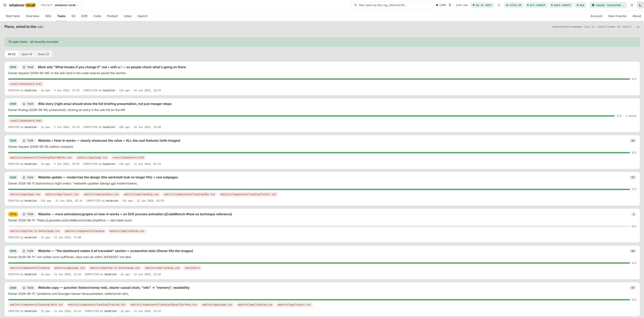Image resolution: width=644 pixels, height=318 pixels.
Task: Click the landing/Footer.tsx file tag
Action: (248, 194)
